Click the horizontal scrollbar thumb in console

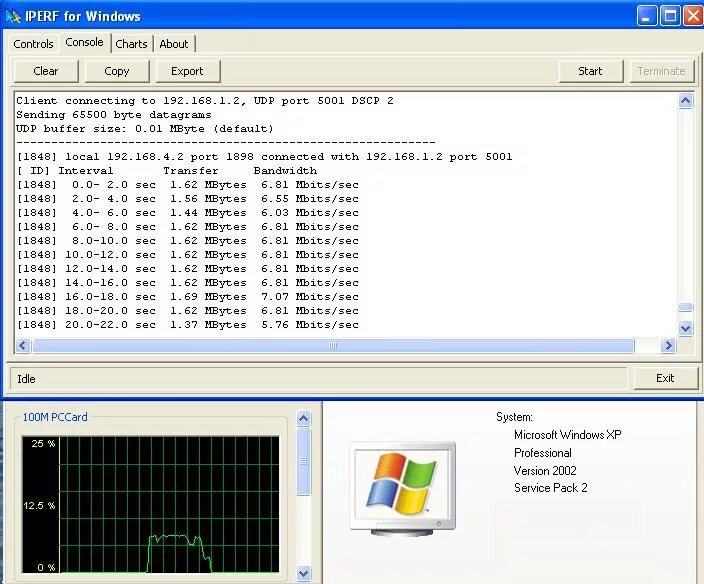click(333, 345)
